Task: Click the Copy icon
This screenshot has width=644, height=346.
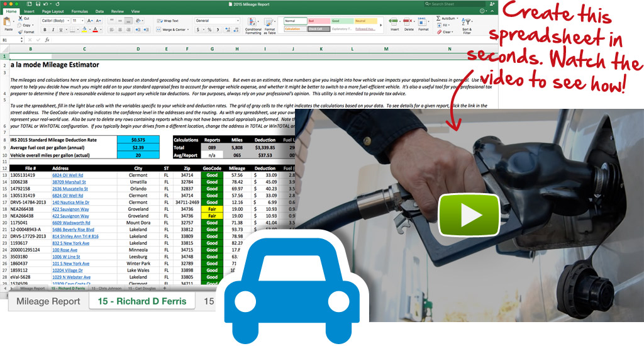Action: (20, 25)
